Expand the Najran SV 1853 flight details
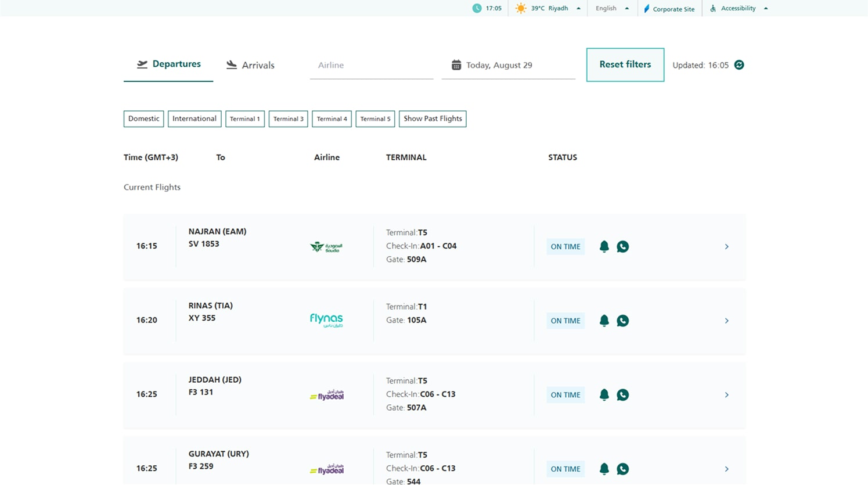This screenshot has height=485, width=868. [726, 247]
